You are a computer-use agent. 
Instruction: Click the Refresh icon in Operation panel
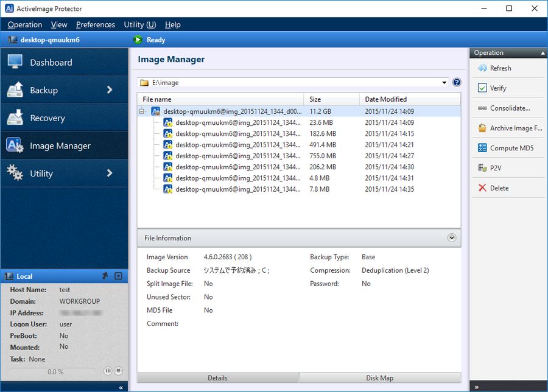(x=482, y=68)
